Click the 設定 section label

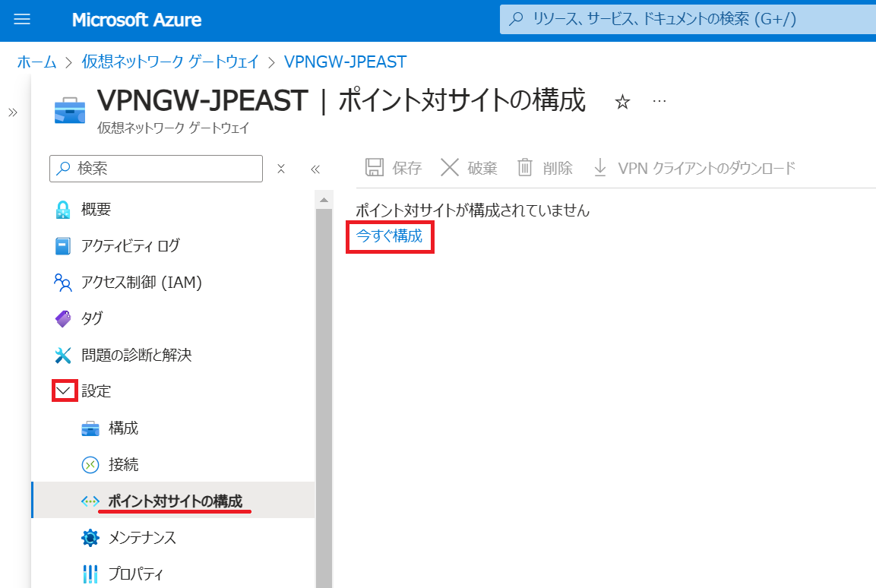pyautogui.click(x=96, y=391)
